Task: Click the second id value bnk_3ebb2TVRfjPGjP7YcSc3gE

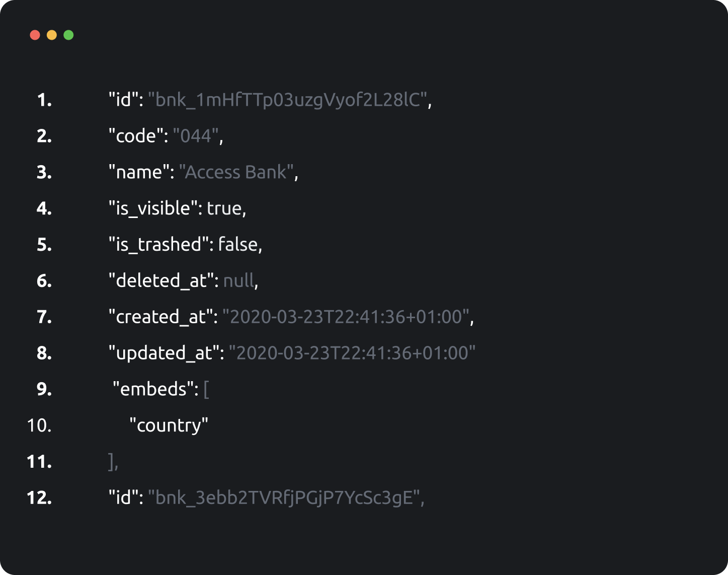Action: pos(284,498)
